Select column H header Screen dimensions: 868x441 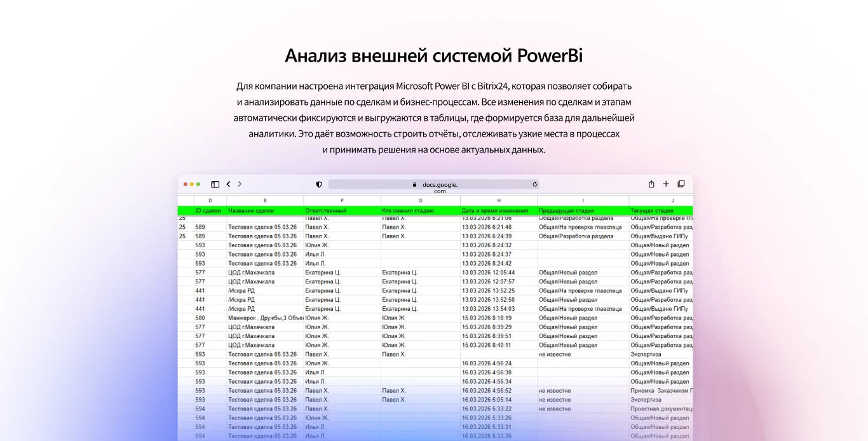click(x=499, y=201)
